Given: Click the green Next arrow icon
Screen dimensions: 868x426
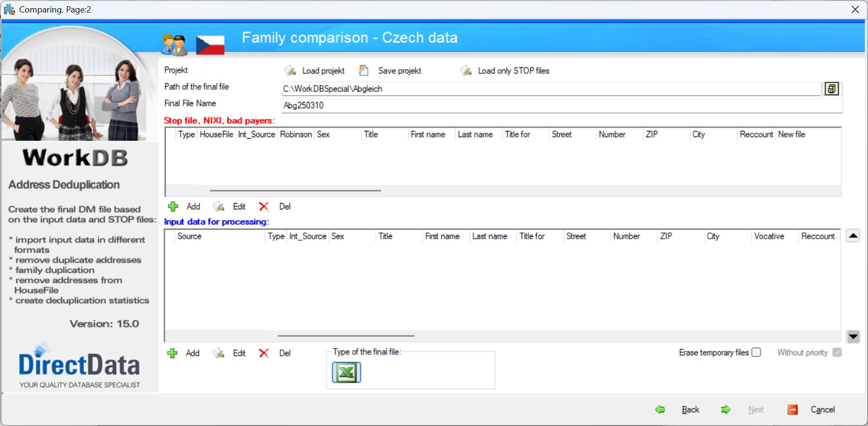Looking at the screenshot, I should click(x=725, y=410).
